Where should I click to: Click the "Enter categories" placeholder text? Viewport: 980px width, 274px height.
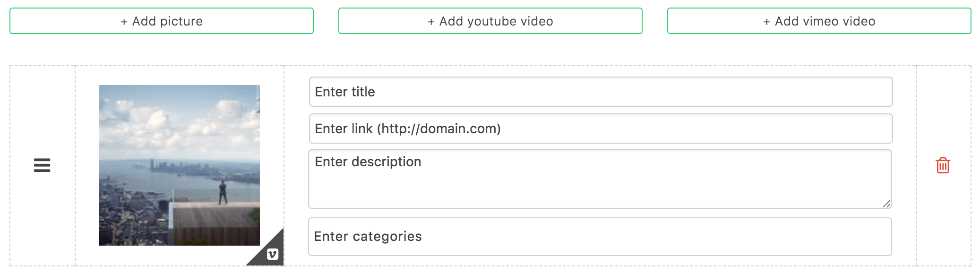click(x=368, y=236)
